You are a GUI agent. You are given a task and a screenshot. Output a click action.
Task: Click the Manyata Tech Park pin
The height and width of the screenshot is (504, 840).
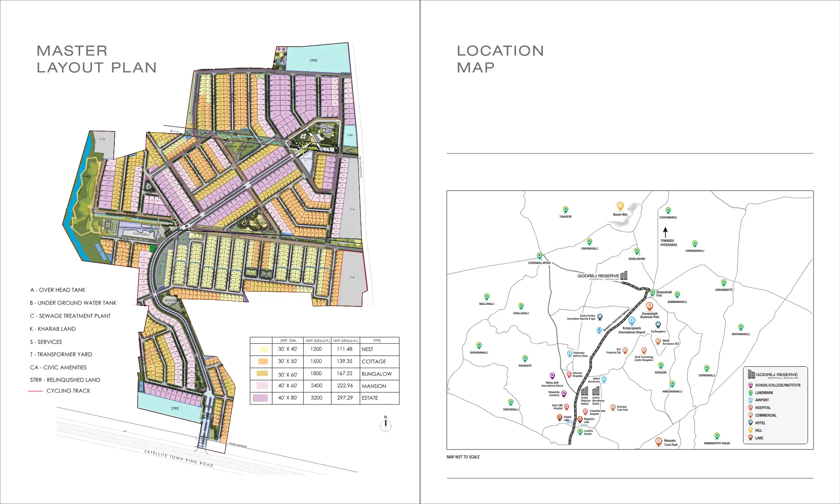(658, 441)
